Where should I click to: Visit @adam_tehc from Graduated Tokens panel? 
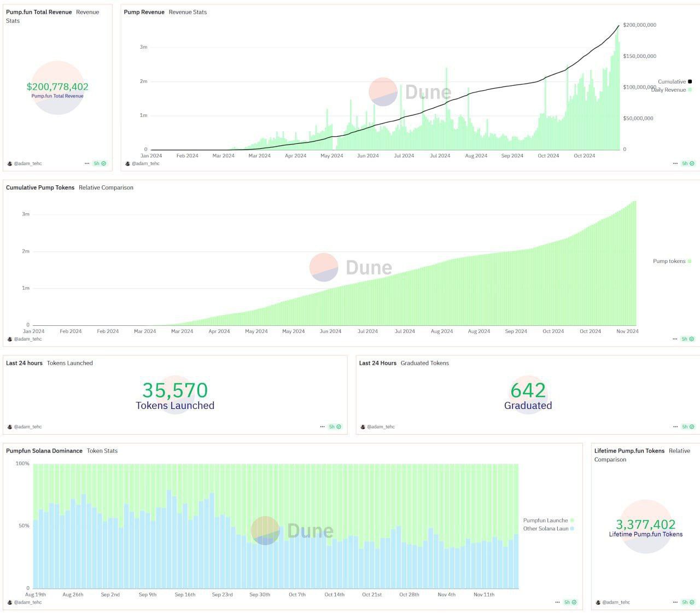[x=381, y=426]
